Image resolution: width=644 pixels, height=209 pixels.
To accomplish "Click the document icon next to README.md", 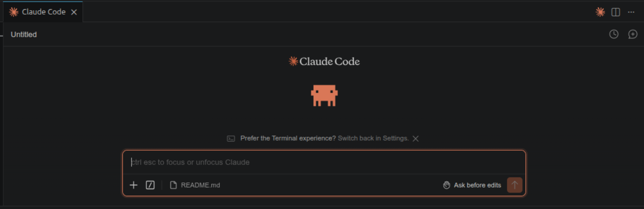I will pos(173,185).
